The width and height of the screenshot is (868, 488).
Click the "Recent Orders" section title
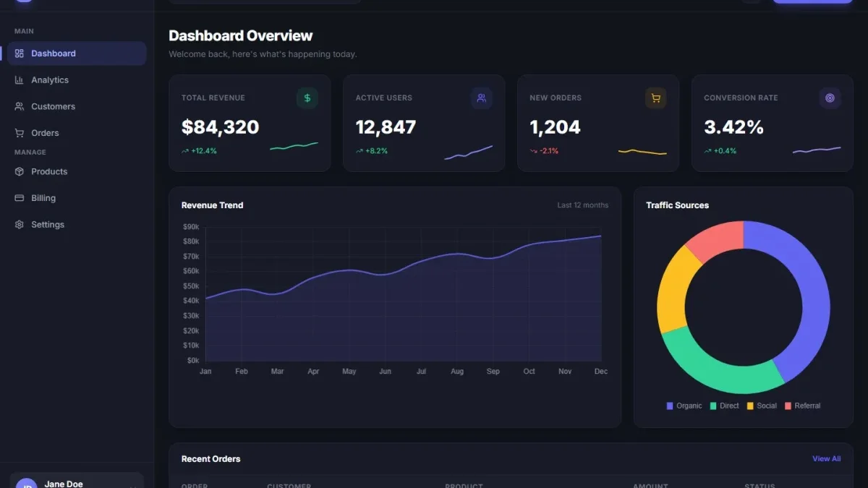210,459
